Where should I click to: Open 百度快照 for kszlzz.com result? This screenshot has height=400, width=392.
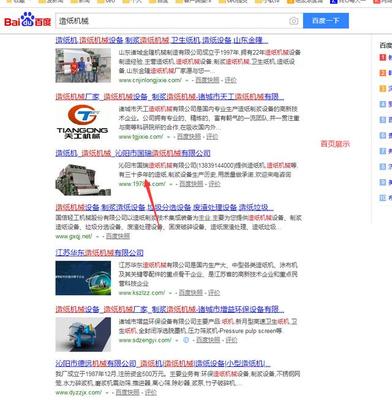(x=191, y=293)
